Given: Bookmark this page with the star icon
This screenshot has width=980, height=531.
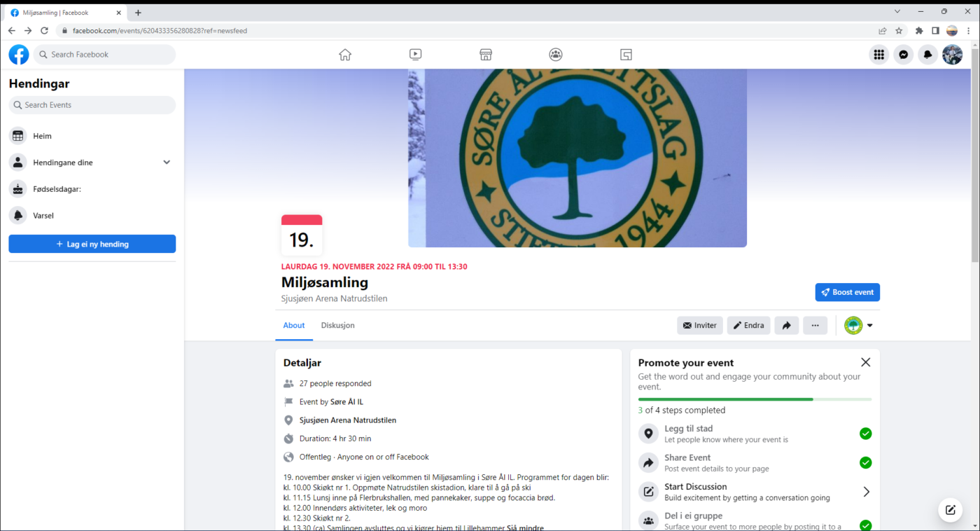Looking at the screenshot, I should click(899, 31).
